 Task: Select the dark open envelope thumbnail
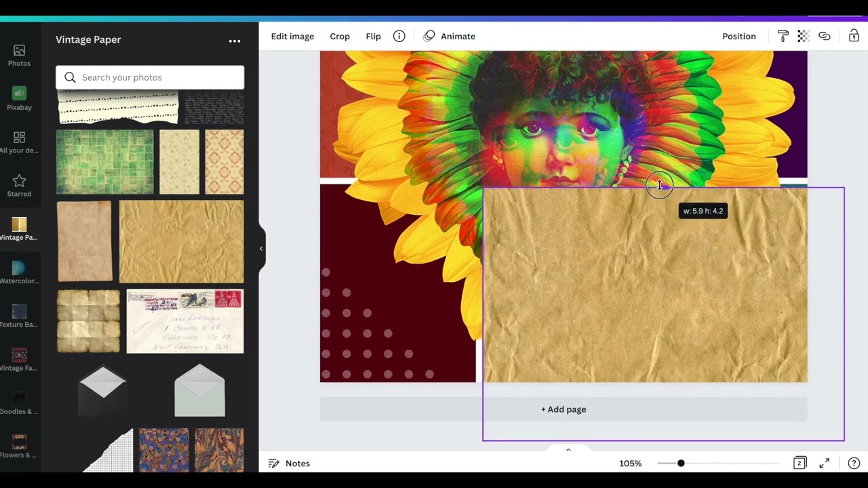(x=102, y=391)
